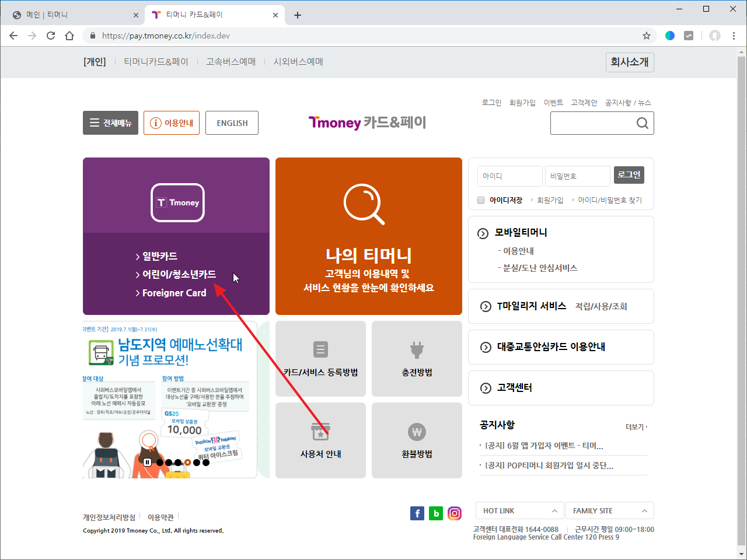Open Chrome profile avatar icon
The image size is (747, 560).
(715, 36)
